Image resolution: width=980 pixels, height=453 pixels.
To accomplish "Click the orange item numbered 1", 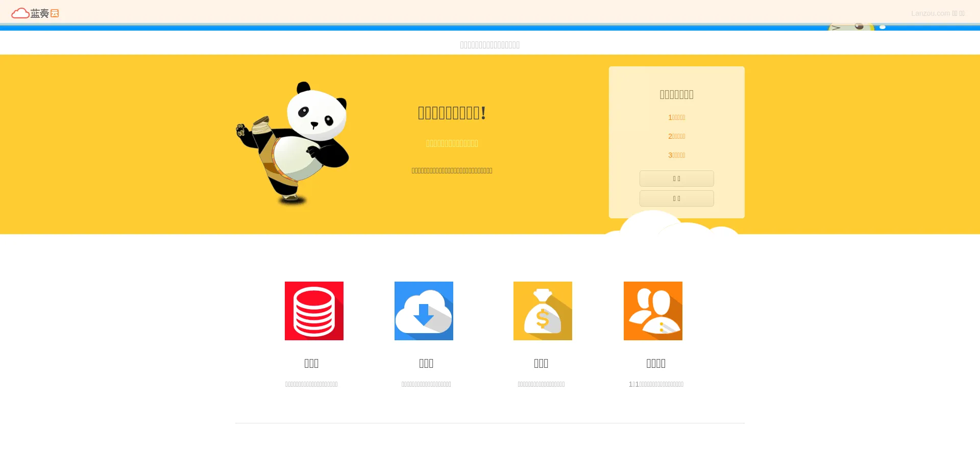I will 677,117.
